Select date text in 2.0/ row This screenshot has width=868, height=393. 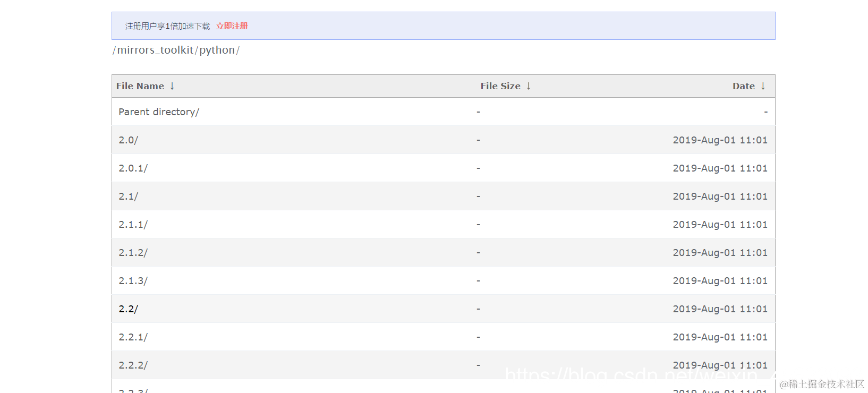[x=720, y=140]
